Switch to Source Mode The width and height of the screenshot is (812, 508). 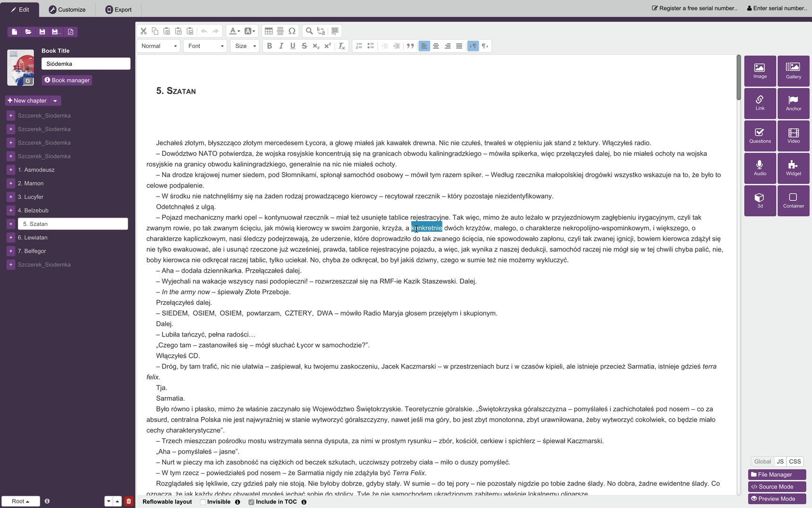click(x=777, y=487)
